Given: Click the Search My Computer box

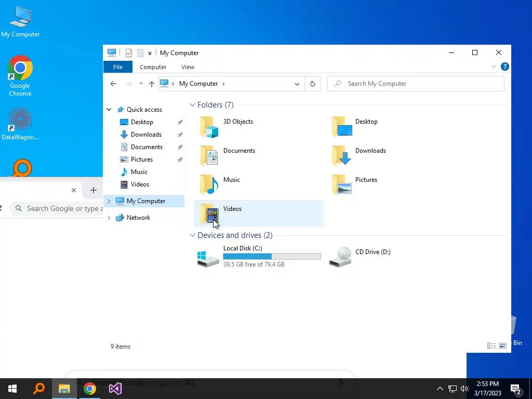Looking at the screenshot, I should 415,84.
